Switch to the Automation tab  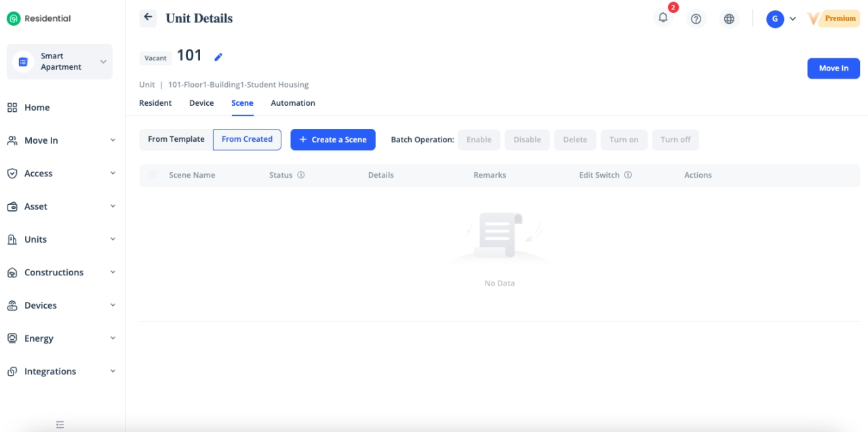click(x=293, y=103)
